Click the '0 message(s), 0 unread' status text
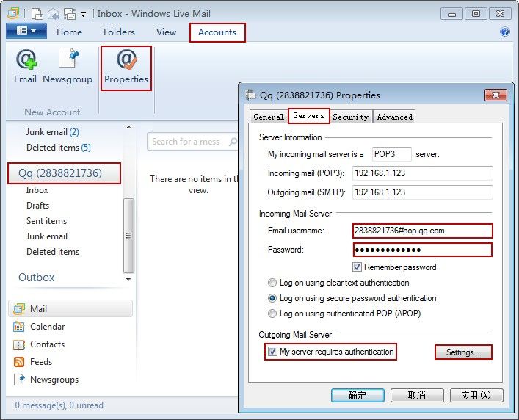519x420 pixels. click(59, 405)
